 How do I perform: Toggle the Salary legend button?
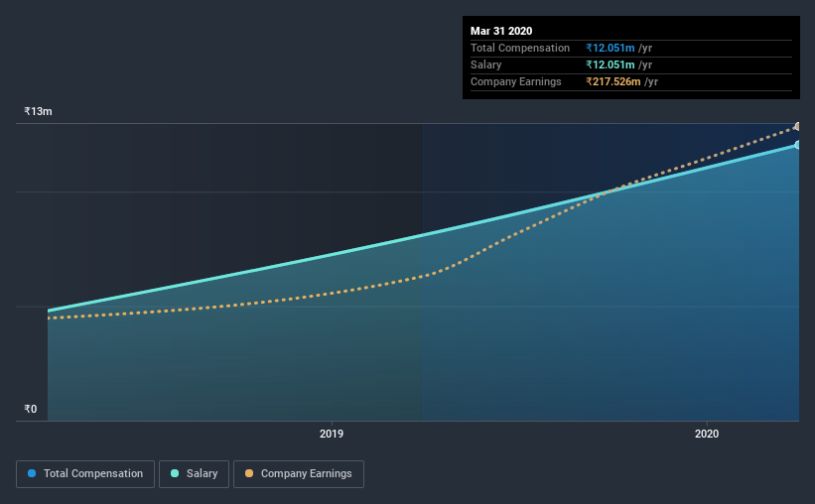click(194, 474)
